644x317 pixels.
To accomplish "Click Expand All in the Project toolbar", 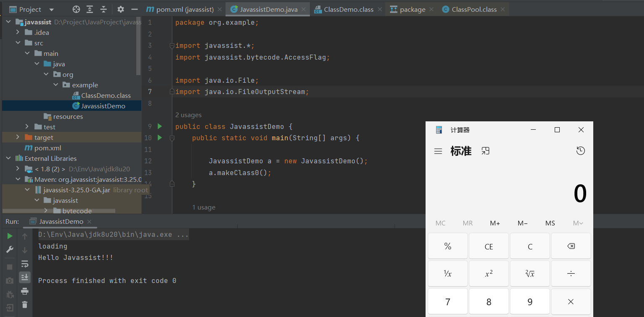I will (x=90, y=9).
